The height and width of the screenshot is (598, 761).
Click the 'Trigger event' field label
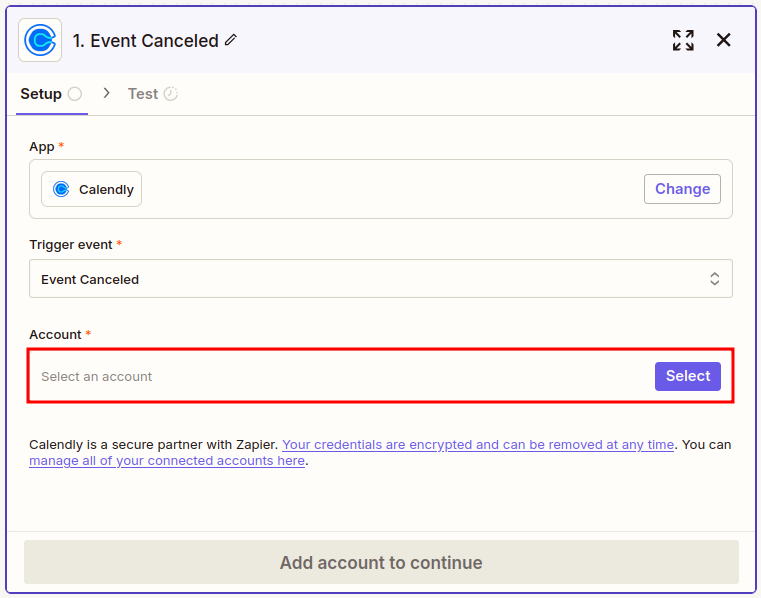71,245
